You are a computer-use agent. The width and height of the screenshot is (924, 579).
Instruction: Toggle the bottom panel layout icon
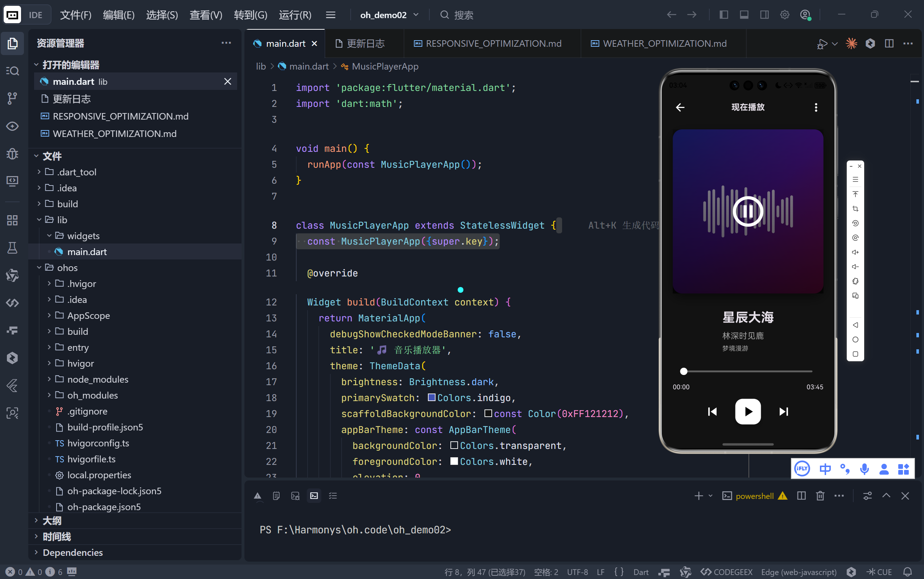[x=744, y=15]
